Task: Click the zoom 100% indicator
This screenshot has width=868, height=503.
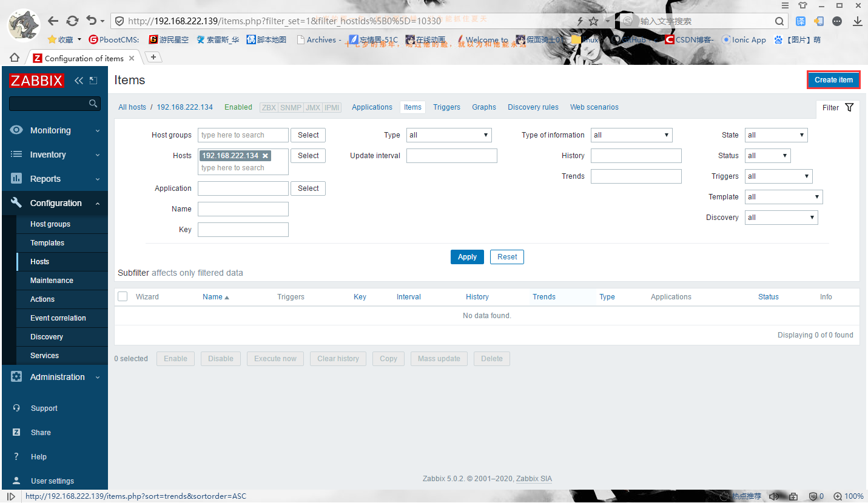Action: point(848,496)
